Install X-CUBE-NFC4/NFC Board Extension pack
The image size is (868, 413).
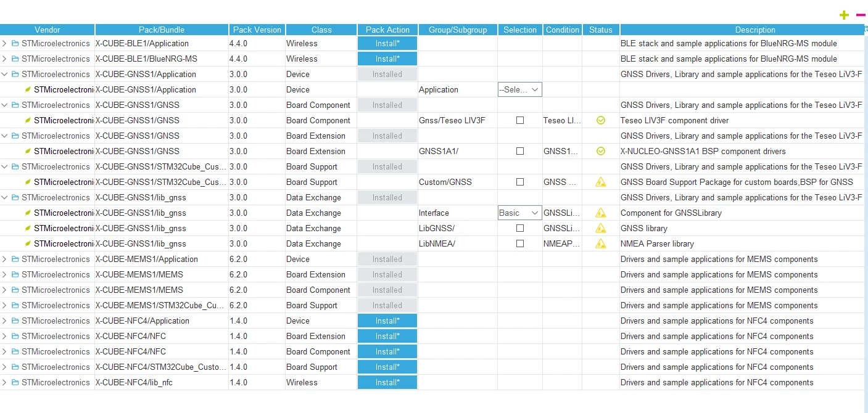click(x=387, y=336)
